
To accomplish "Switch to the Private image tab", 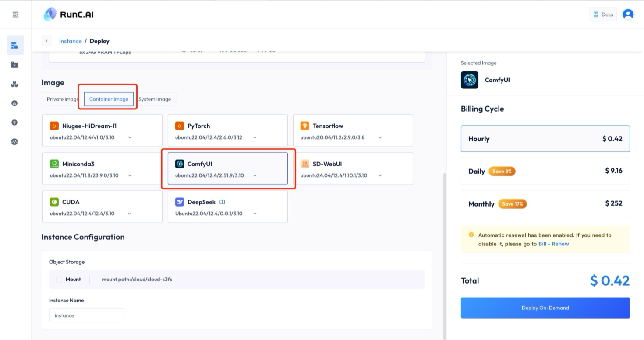I will tap(63, 99).
